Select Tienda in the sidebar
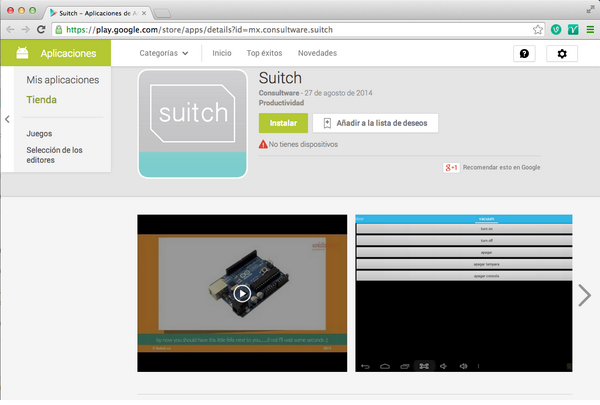600x405 pixels. tap(41, 100)
